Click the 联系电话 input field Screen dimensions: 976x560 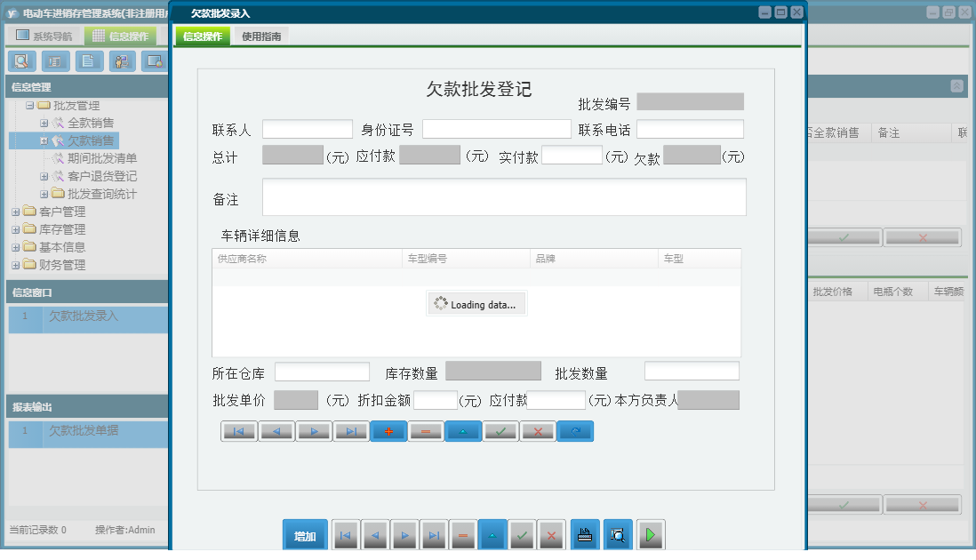point(691,129)
